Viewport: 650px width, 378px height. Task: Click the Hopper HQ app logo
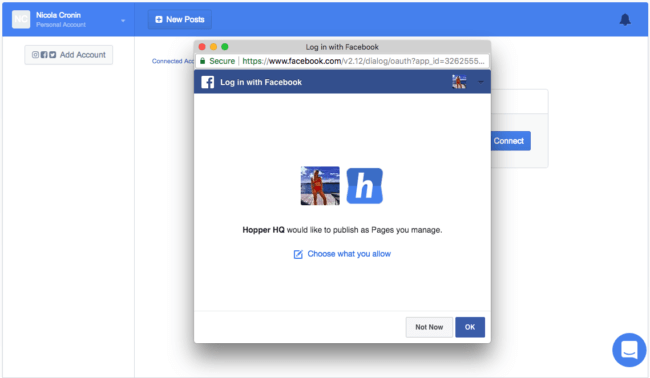click(x=364, y=186)
